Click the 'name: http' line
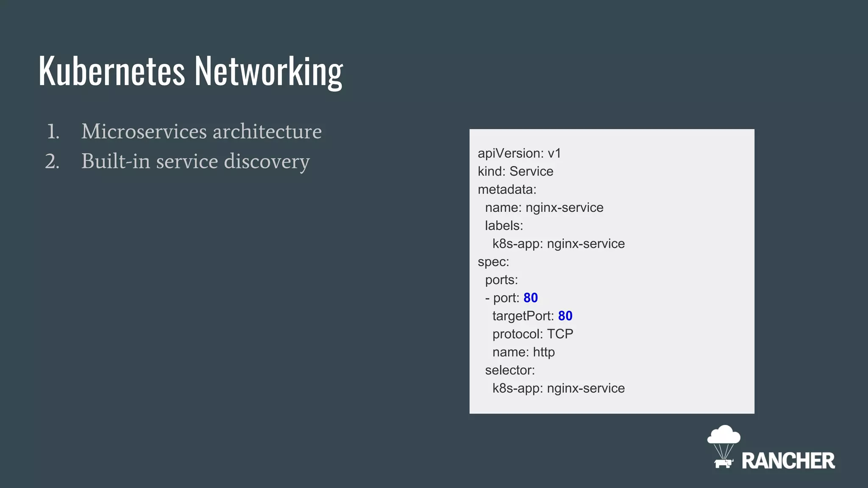Viewport: 868px width, 488px height. tap(523, 352)
